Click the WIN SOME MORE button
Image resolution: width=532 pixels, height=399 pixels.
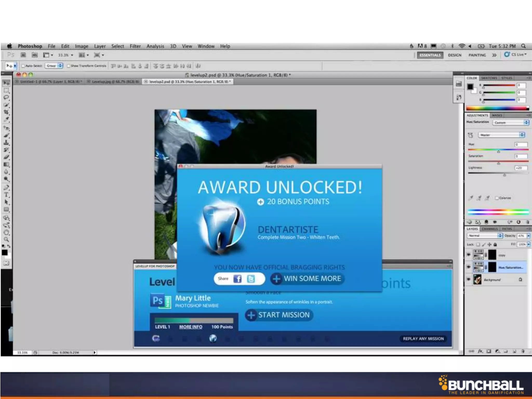click(x=307, y=279)
